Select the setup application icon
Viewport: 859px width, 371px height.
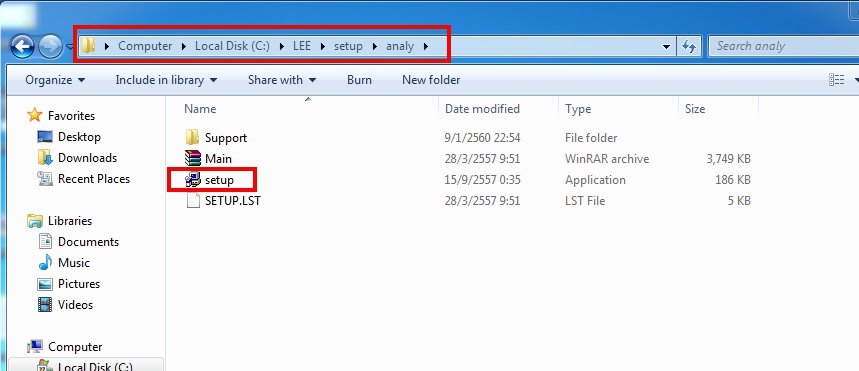pos(193,179)
